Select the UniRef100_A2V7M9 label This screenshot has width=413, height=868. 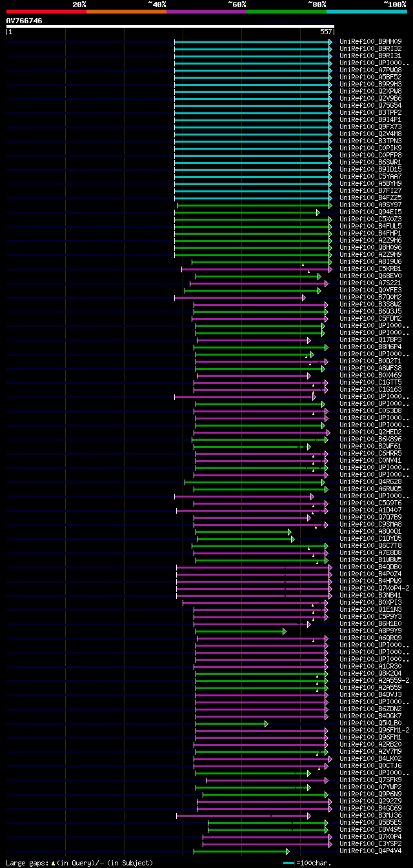[372, 752]
